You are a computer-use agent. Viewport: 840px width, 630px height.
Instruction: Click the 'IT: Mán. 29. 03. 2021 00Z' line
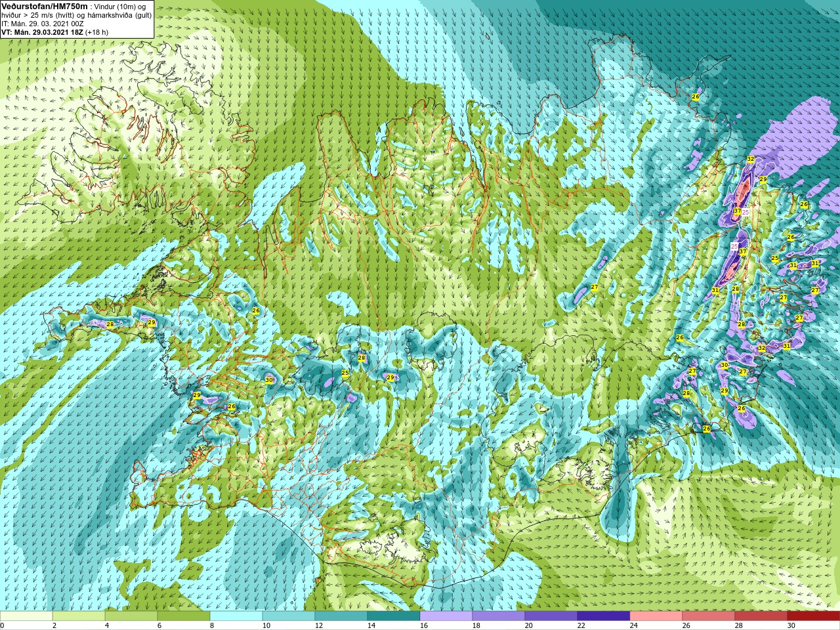tap(43, 24)
